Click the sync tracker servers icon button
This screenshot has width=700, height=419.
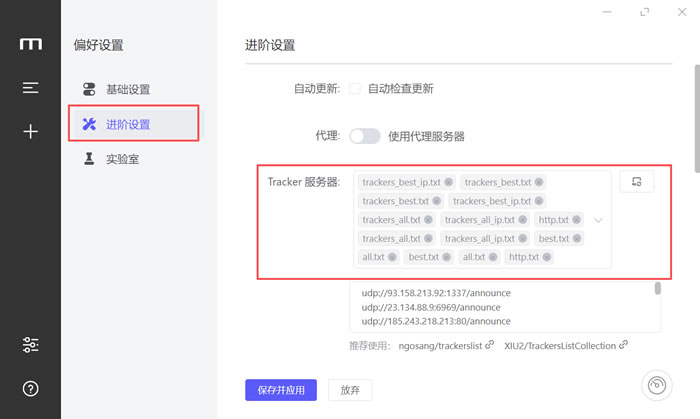pyautogui.click(x=637, y=182)
